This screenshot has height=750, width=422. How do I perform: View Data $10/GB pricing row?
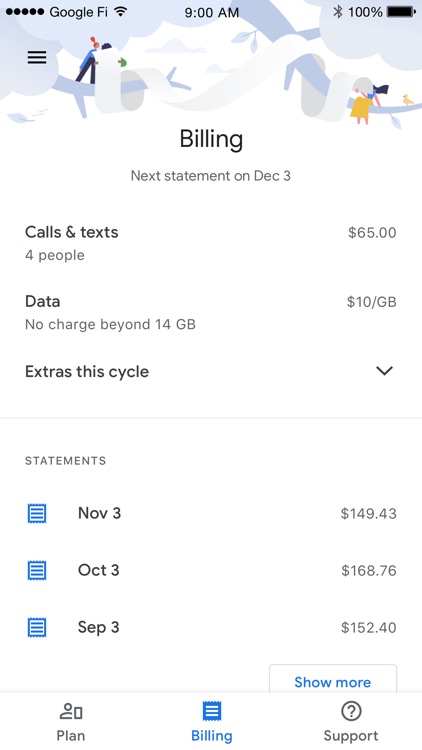pos(211,312)
